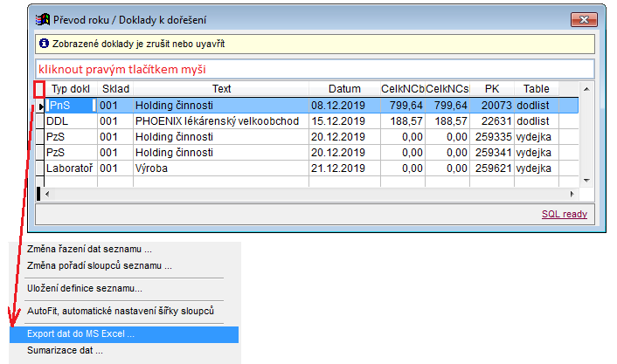This screenshot has width=617, height=364.
Task: Close the Převod roku window
Action: click(584, 19)
